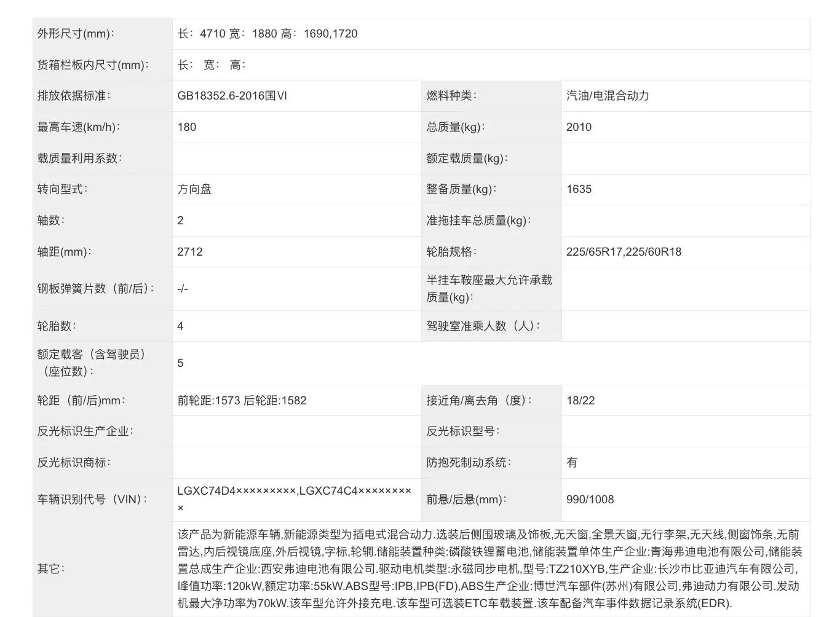
Task: Select the GB18352.6-2016国VI value
Action: [232, 96]
